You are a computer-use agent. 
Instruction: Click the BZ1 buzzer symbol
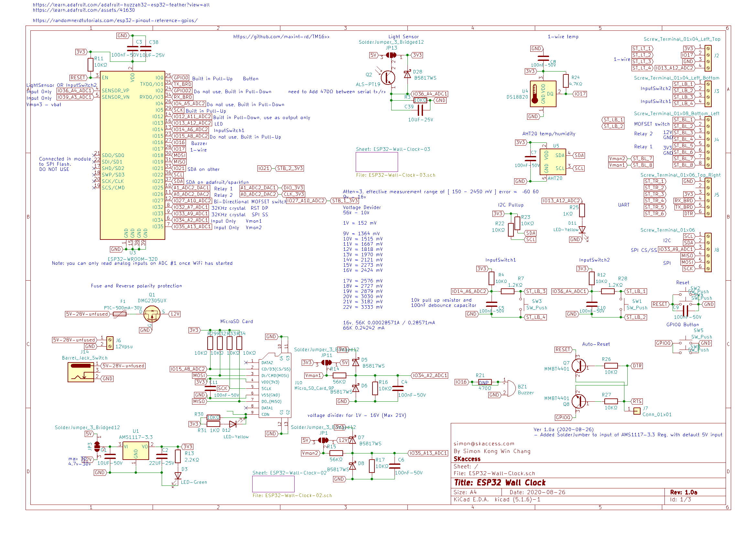tap(511, 388)
